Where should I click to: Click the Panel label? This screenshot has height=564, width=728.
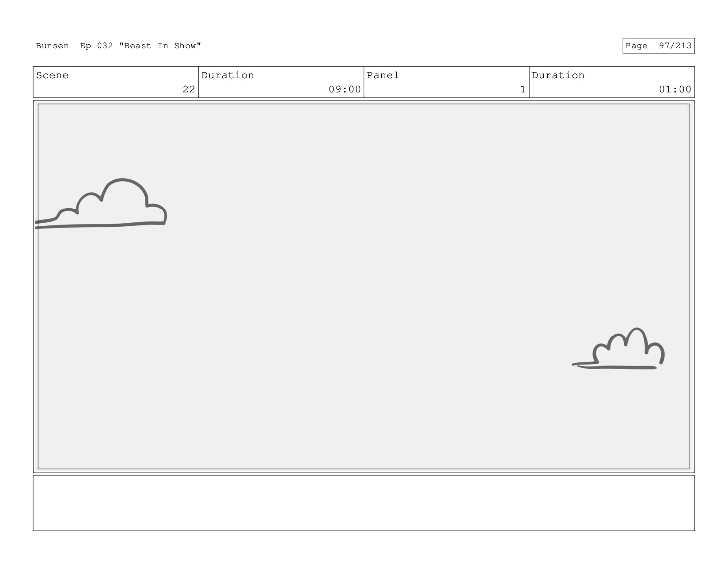point(383,76)
